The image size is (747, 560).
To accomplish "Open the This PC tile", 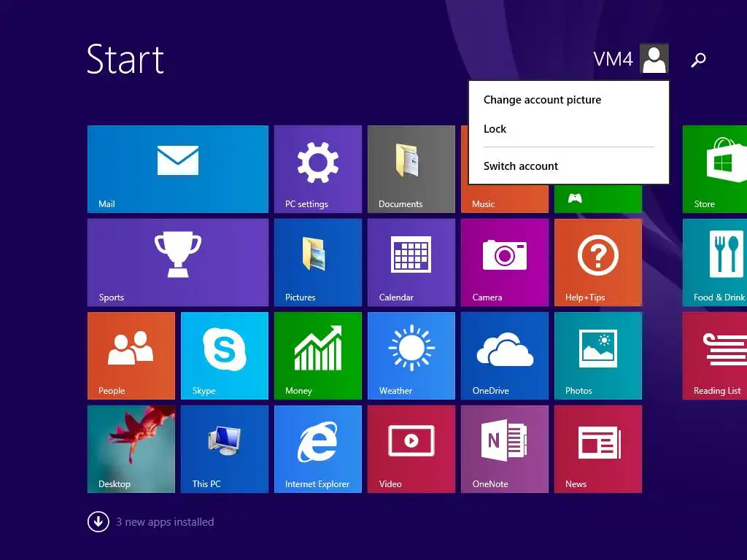I will (x=225, y=449).
